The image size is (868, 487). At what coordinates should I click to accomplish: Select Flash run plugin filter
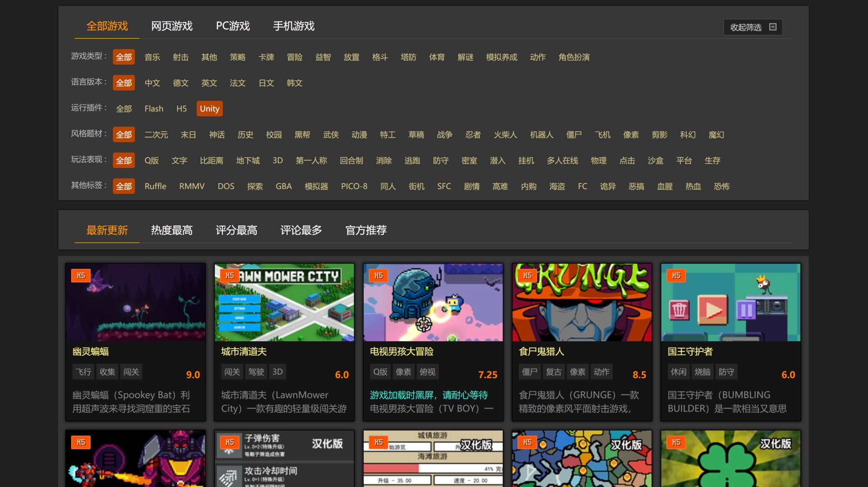point(154,109)
